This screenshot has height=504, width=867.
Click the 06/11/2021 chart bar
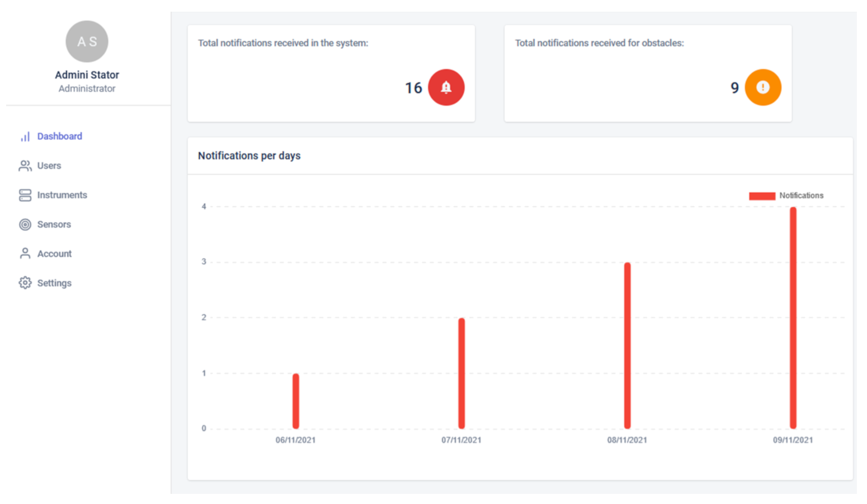click(x=296, y=401)
